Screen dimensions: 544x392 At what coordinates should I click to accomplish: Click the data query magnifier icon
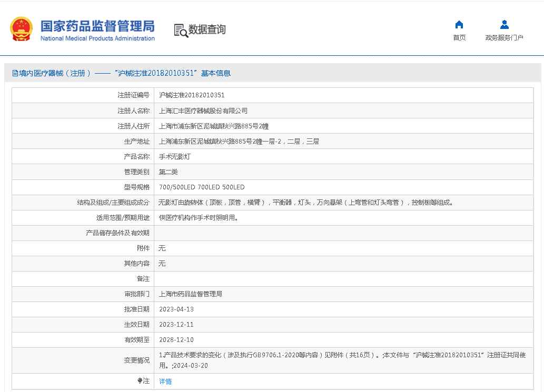pyautogui.click(x=181, y=31)
